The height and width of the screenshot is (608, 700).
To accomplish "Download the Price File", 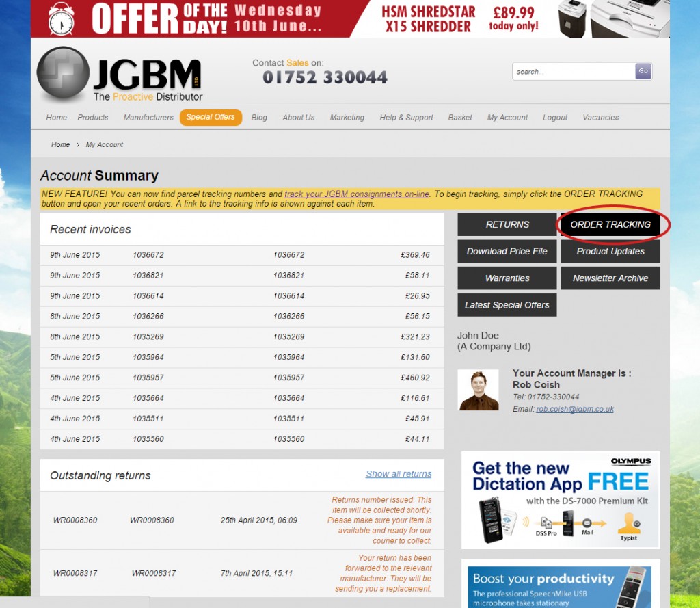I will click(507, 251).
